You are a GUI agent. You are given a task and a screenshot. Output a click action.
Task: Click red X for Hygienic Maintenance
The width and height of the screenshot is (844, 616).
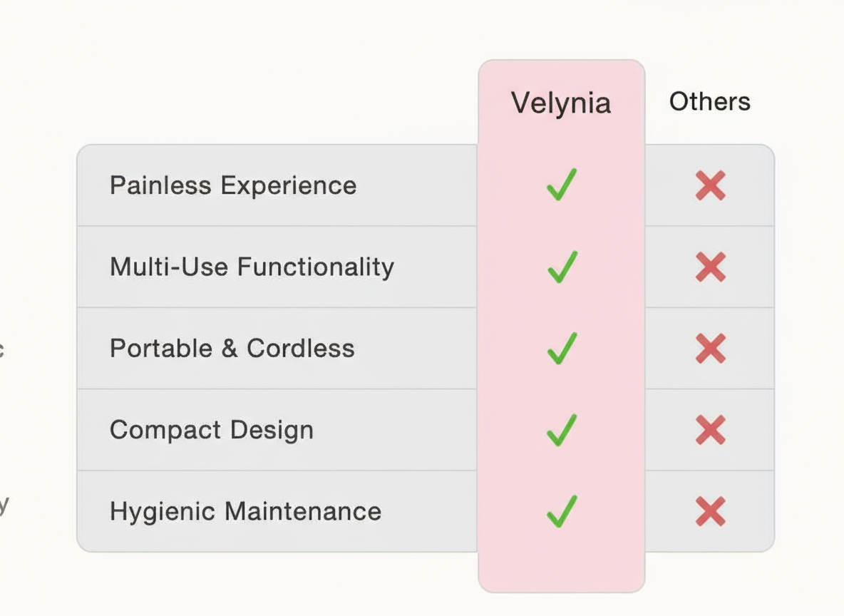point(710,511)
